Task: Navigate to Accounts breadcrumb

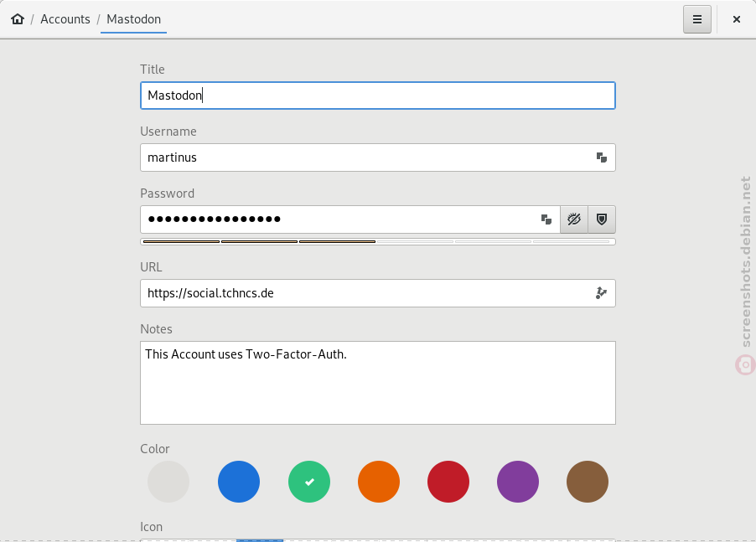Action: 65,19
